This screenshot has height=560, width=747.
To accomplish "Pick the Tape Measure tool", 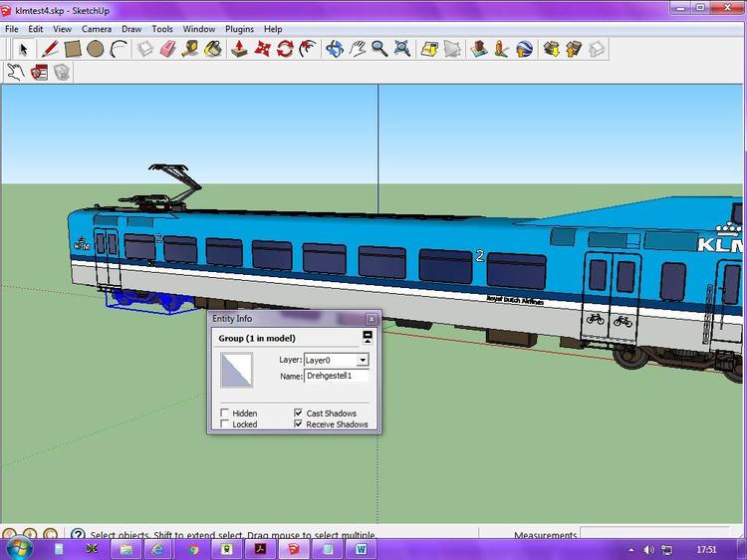I will [x=190, y=49].
